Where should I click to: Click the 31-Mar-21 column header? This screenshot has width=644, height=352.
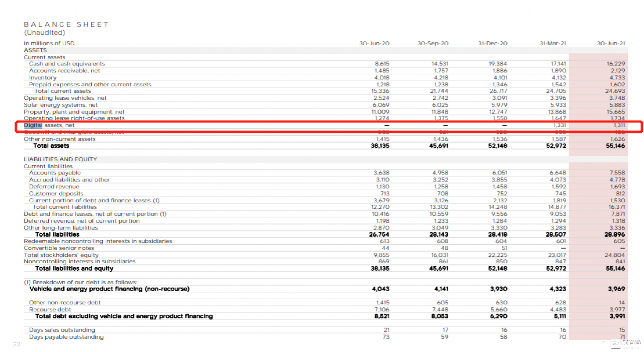[x=553, y=43]
